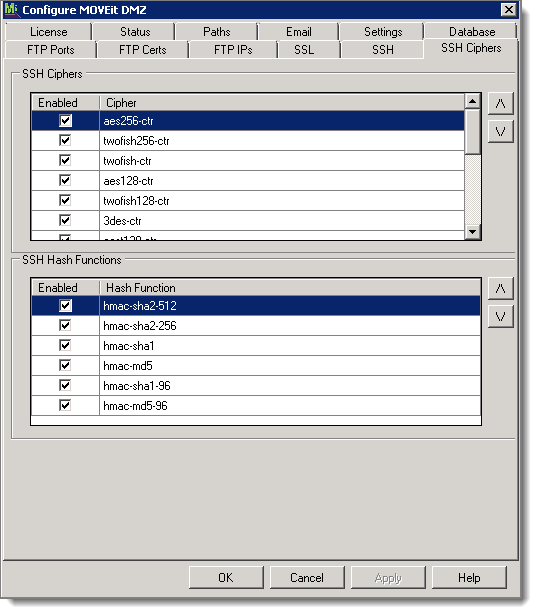Move selected cipher up with the arrow button
Image resolution: width=537 pixels, height=614 pixels.
pyautogui.click(x=500, y=103)
